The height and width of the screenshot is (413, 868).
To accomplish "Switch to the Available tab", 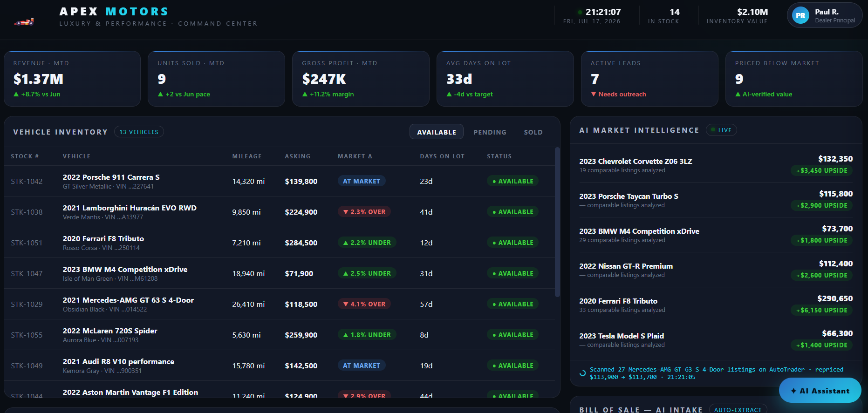I will pyautogui.click(x=437, y=132).
